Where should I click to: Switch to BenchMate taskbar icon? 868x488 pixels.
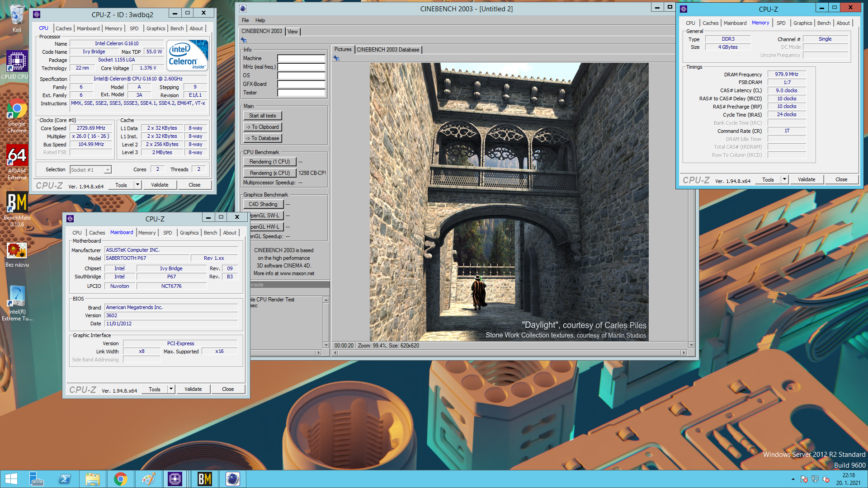pyautogui.click(x=204, y=479)
